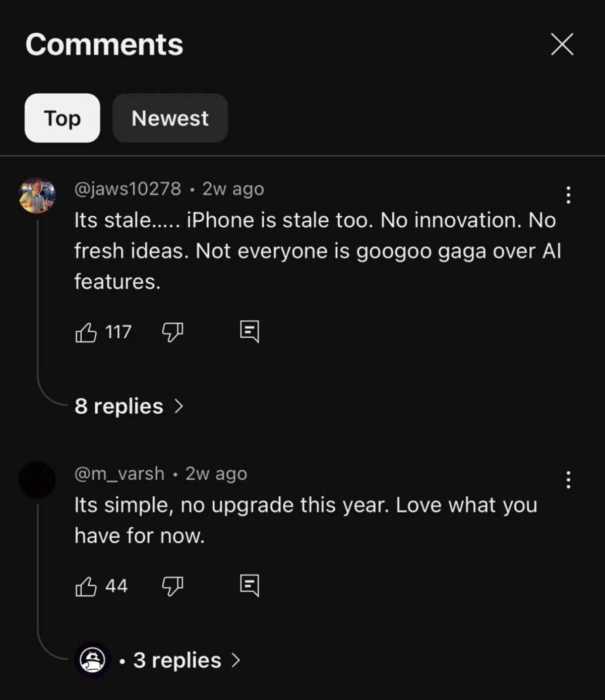Visit the @jaws10278 username link

(128, 189)
